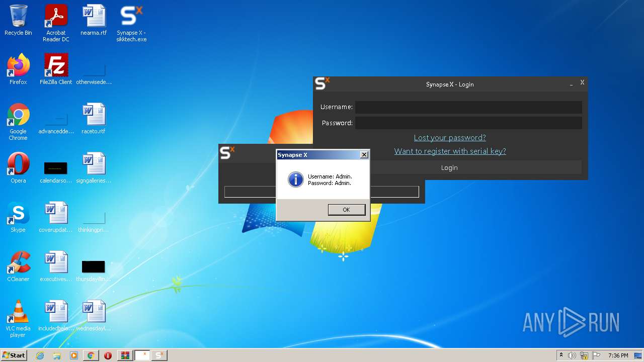The height and width of the screenshot is (362, 644).
Task: Select the Firefox desktop shortcut
Action: coord(18,69)
